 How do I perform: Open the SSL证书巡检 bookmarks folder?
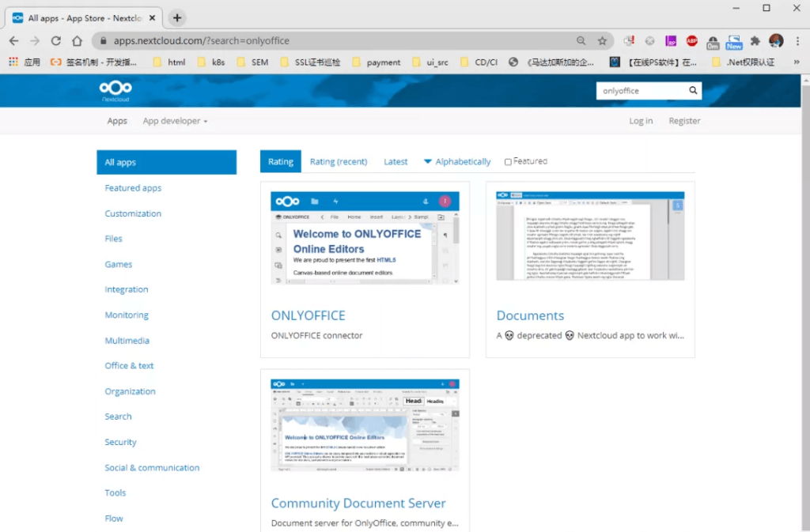pyautogui.click(x=310, y=62)
